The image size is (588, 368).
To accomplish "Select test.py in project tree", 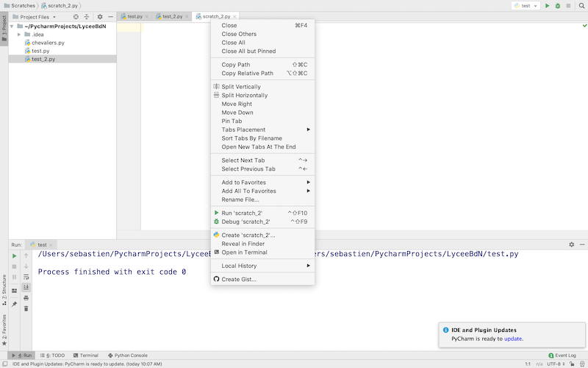I will point(40,51).
